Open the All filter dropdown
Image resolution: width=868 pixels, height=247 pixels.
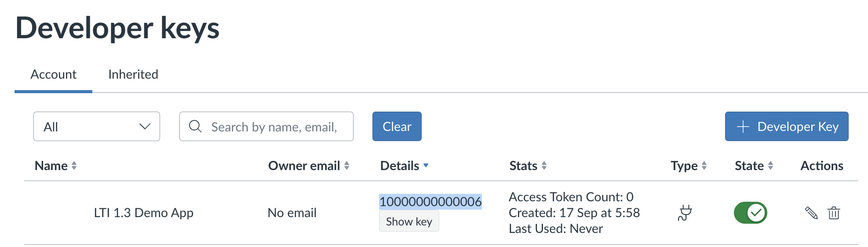(x=97, y=127)
